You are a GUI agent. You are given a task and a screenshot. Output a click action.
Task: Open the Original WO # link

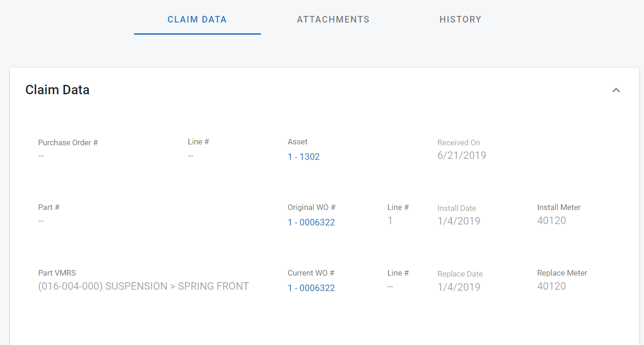click(x=311, y=222)
